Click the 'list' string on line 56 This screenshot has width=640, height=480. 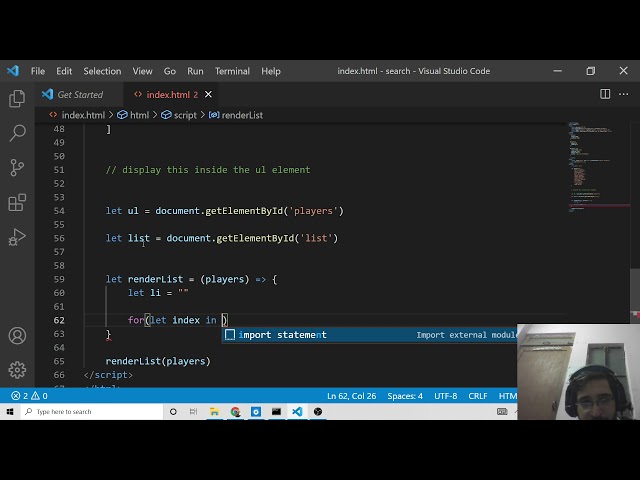(x=316, y=238)
